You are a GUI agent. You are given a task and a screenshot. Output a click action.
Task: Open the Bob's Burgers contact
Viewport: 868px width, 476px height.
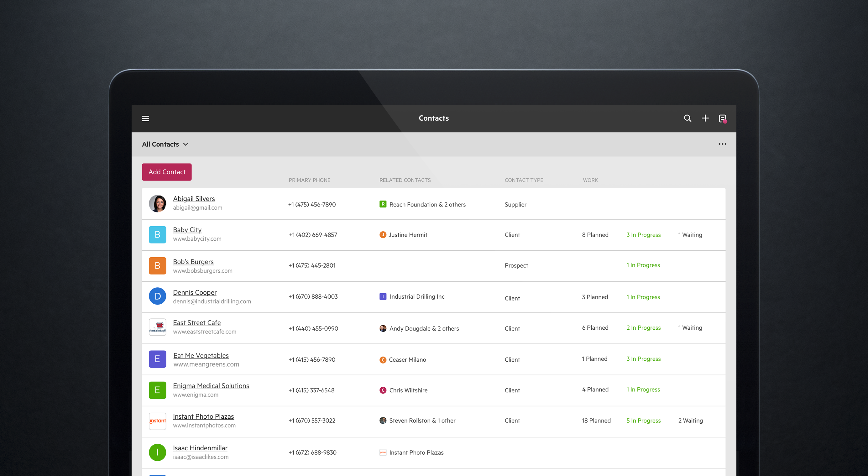coord(193,261)
